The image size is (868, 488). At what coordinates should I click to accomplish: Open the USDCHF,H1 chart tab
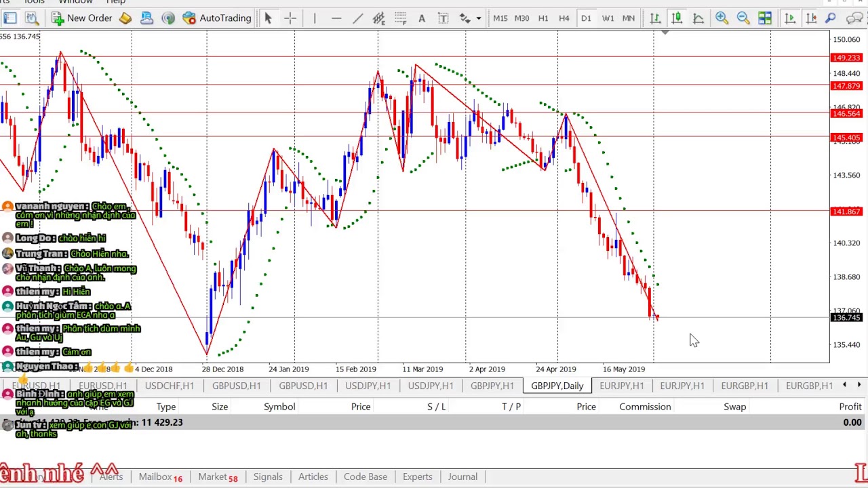(169, 386)
